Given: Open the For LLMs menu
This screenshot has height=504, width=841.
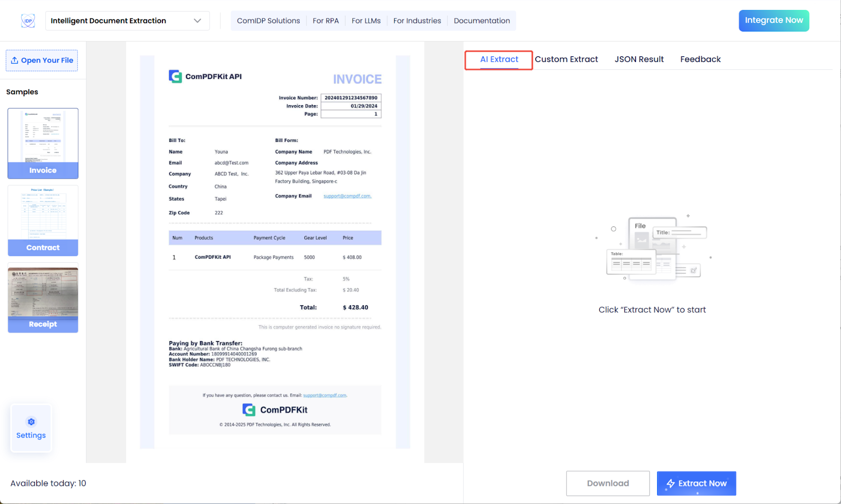Looking at the screenshot, I should point(366,20).
